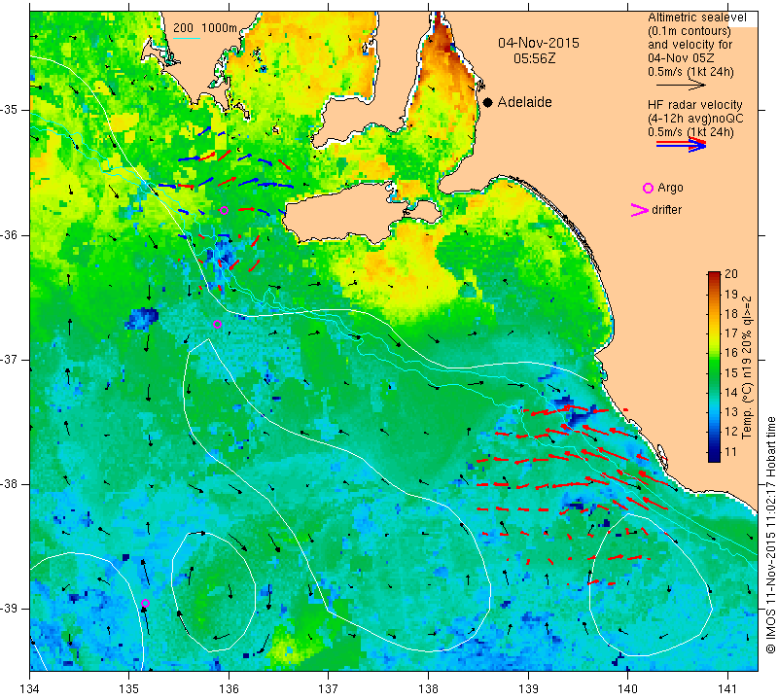Click the longitude label 136
This screenshot has height=700, width=778.
point(229,689)
